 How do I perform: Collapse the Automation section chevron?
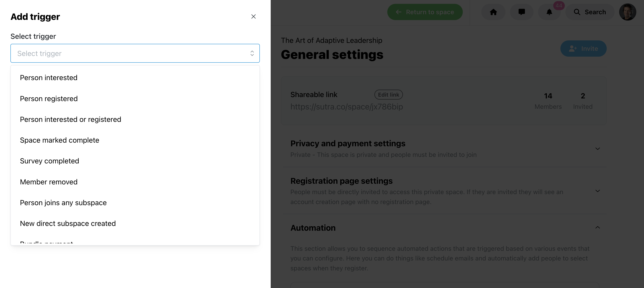coord(597,228)
